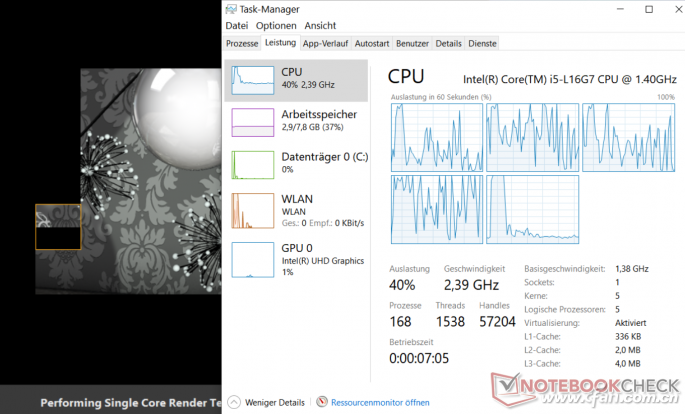Open Datenträger 0 (C:) entry label
The image size is (685, 414).
(325, 157)
